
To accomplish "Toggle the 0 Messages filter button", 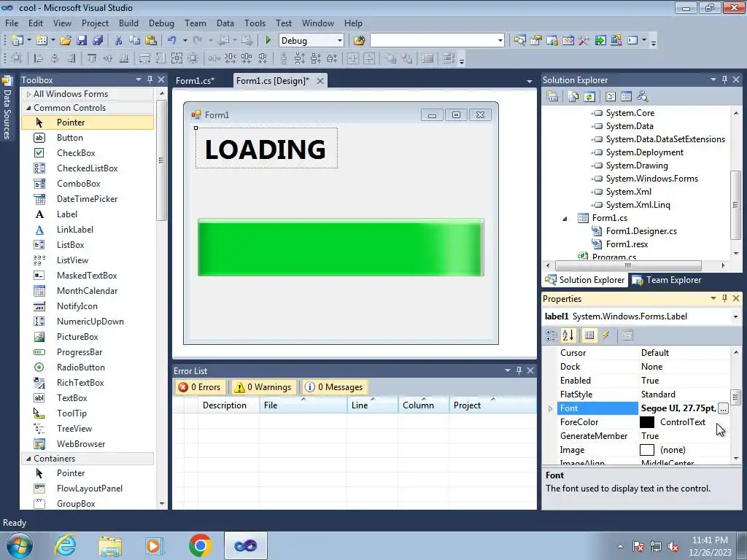I will tap(334, 387).
